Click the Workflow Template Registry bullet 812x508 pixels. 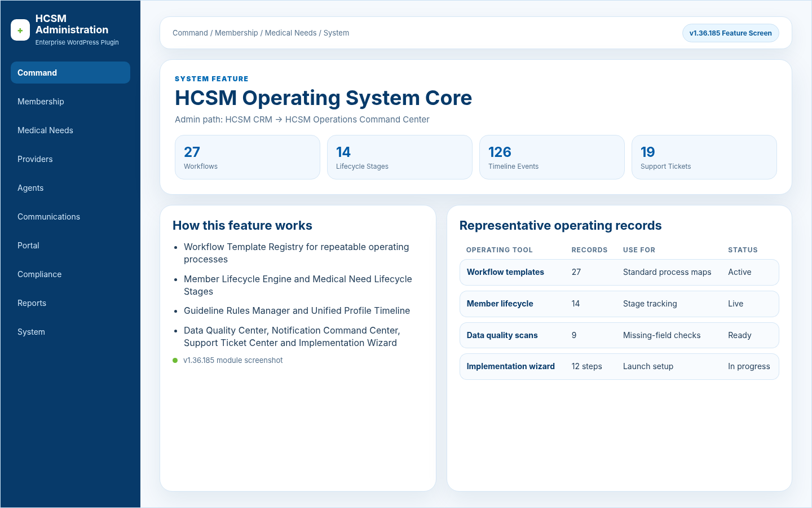click(x=297, y=253)
